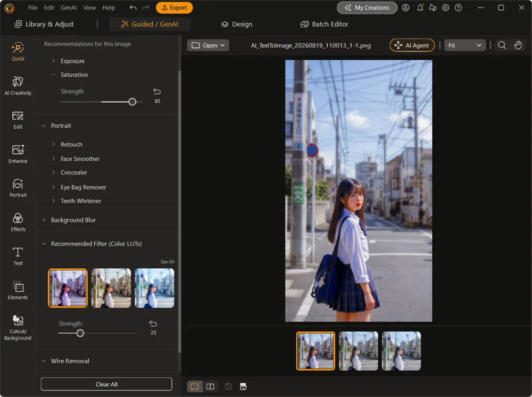Activate the hand pan tool
This screenshot has width=532, height=397.
point(518,45)
